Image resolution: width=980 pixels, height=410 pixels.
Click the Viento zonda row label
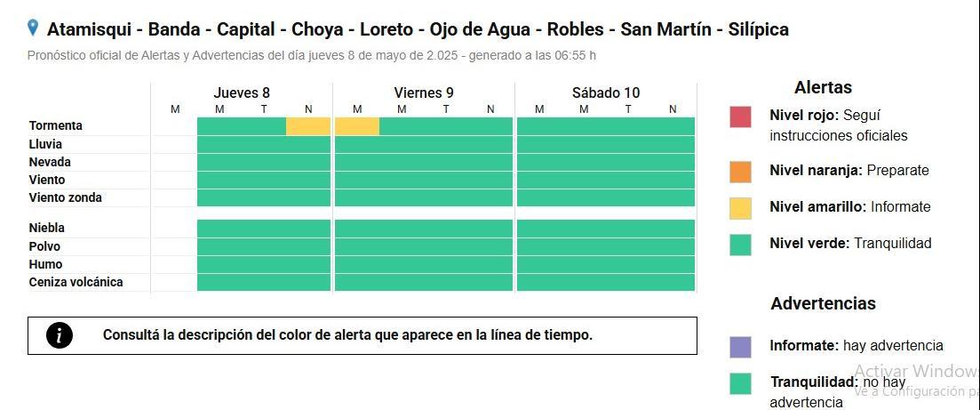coord(65,197)
